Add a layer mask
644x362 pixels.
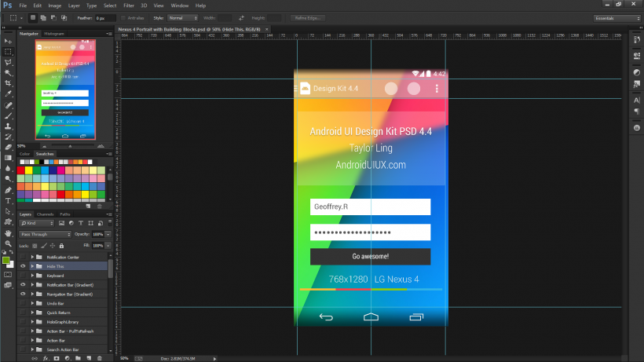(57, 358)
